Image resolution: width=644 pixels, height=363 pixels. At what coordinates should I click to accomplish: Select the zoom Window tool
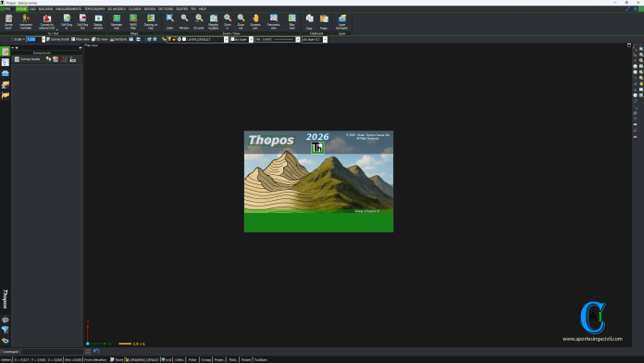184,21
